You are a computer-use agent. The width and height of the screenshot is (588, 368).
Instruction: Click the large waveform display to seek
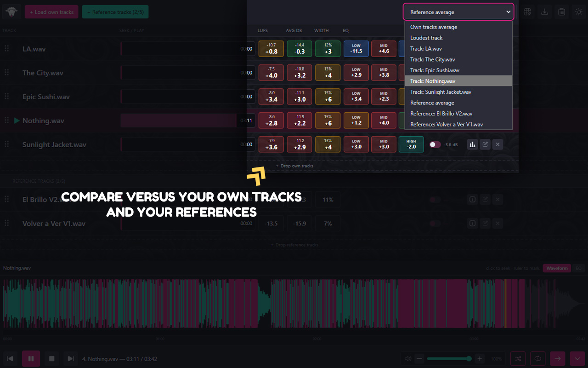[x=294, y=304]
